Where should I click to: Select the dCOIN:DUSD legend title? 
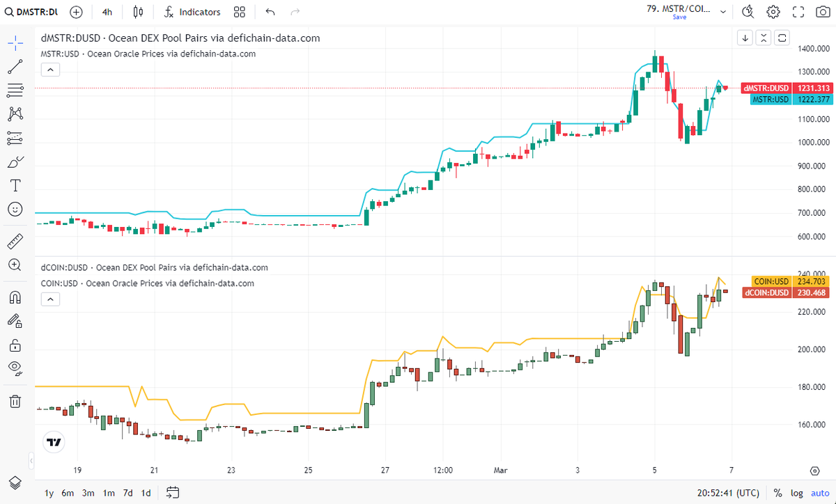point(155,267)
